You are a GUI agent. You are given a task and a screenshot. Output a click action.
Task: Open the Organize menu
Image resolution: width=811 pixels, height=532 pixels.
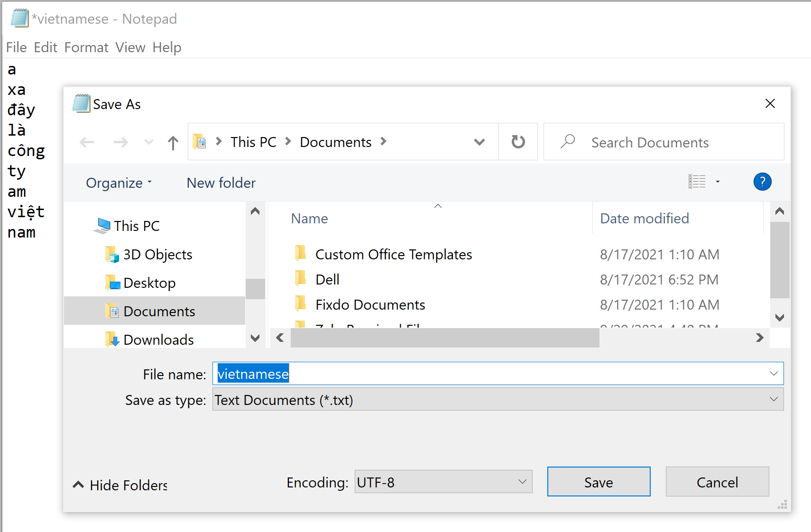pos(119,183)
